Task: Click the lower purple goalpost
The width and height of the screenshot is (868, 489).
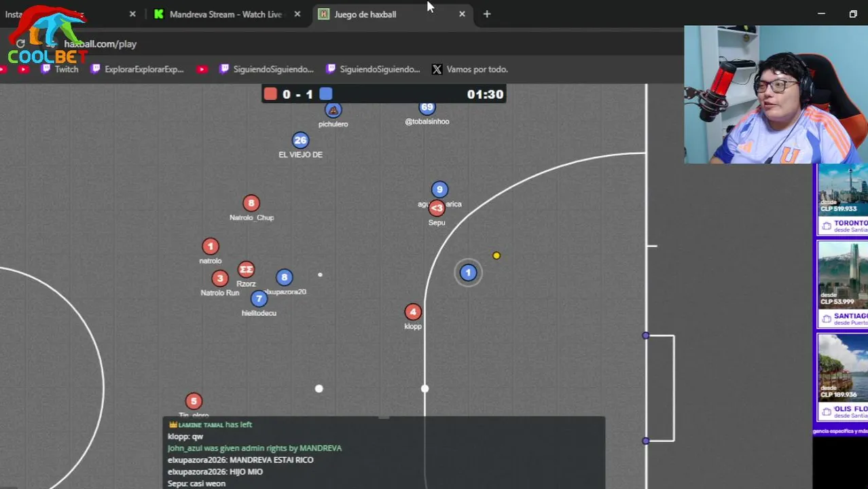Action: pyautogui.click(x=646, y=441)
